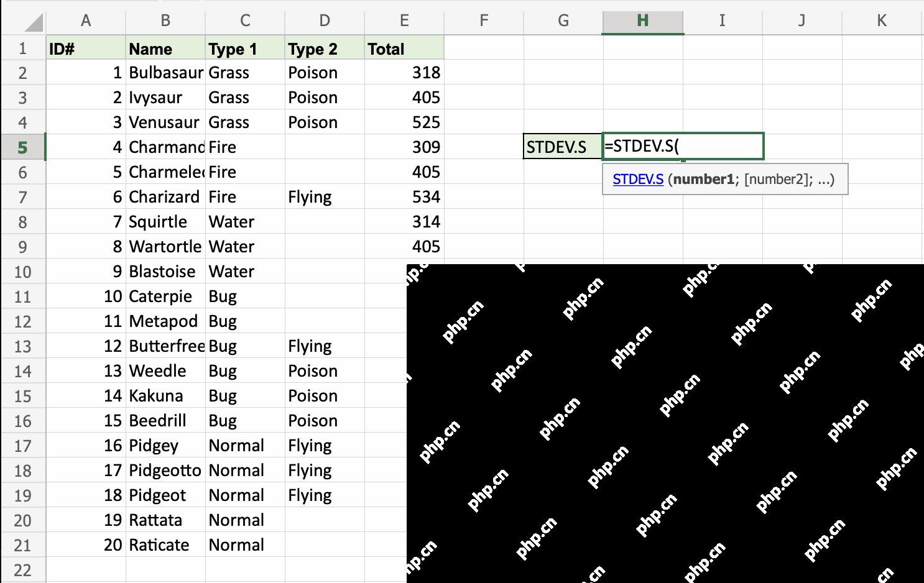This screenshot has height=583, width=924.
Task: Click the Total header cell
Action: click(x=404, y=48)
